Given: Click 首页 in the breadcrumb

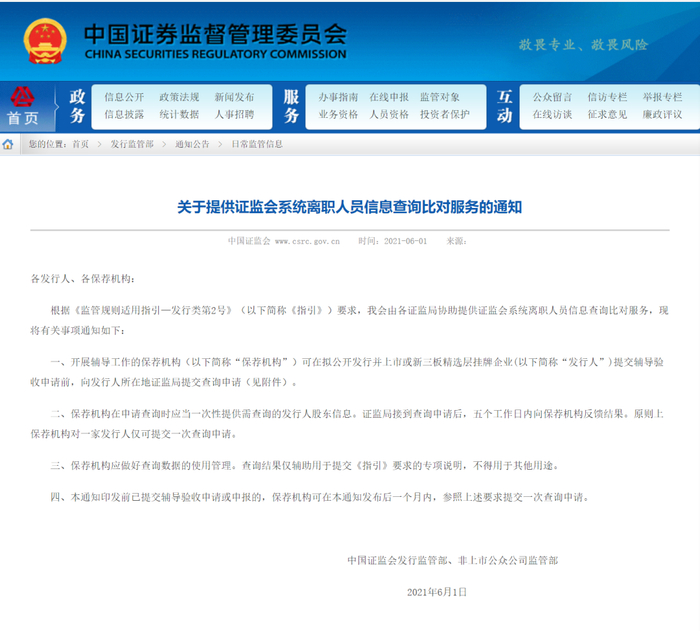Looking at the screenshot, I should pyautogui.click(x=80, y=144).
